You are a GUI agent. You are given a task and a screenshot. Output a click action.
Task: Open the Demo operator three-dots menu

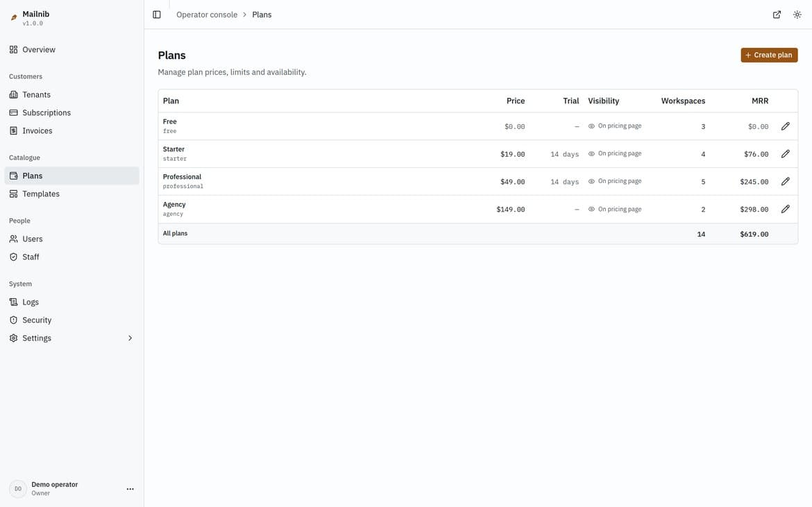click(130, 489)
